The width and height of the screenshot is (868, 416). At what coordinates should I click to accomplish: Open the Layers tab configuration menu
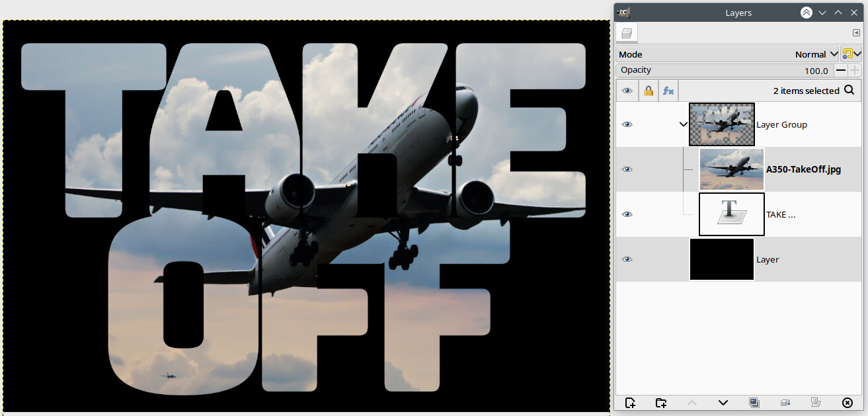pyautogui.click(x=856, y=32)
